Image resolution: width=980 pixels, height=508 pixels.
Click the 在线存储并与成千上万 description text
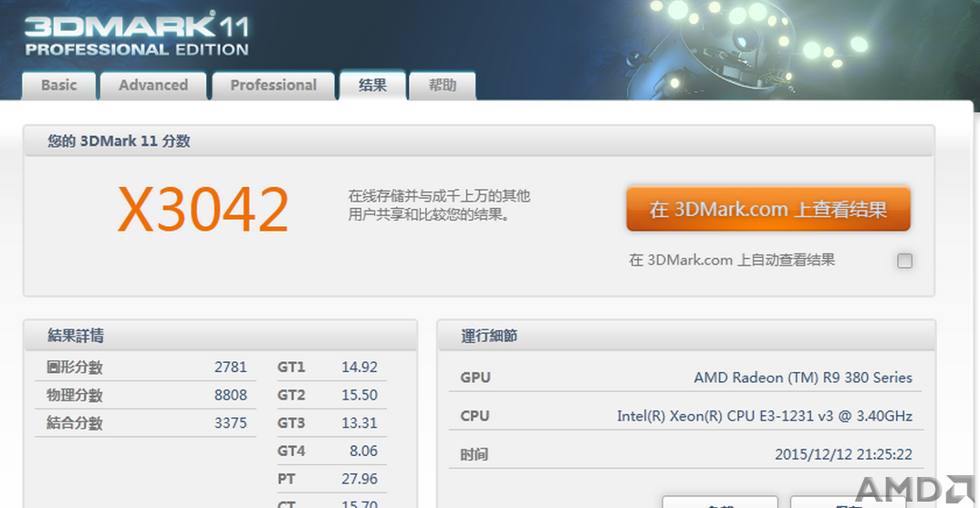pos(439,205)
